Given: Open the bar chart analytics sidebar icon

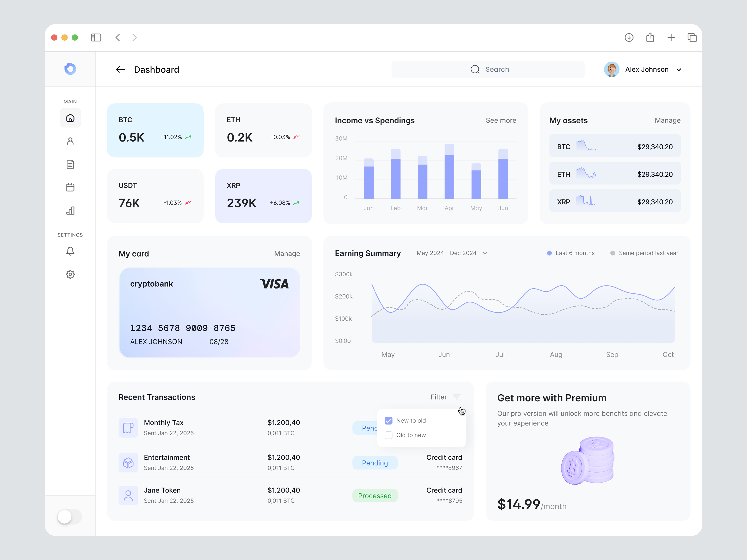Looking at the screenshot, I should point(70,211).
